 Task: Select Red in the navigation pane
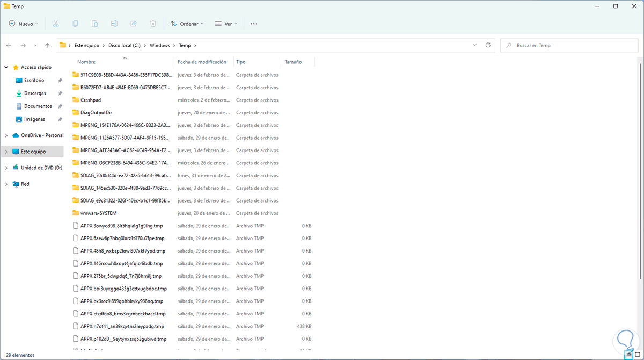click(x=25, y=184)
